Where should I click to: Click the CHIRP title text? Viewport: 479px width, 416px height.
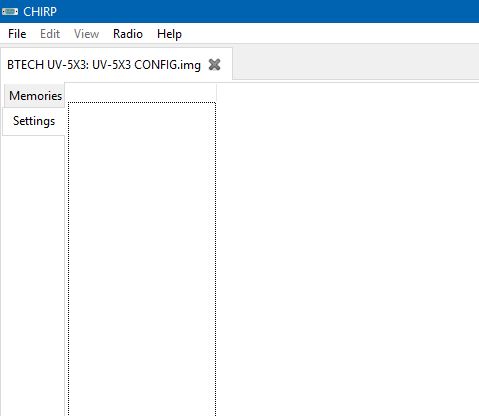tap(40, 12)
